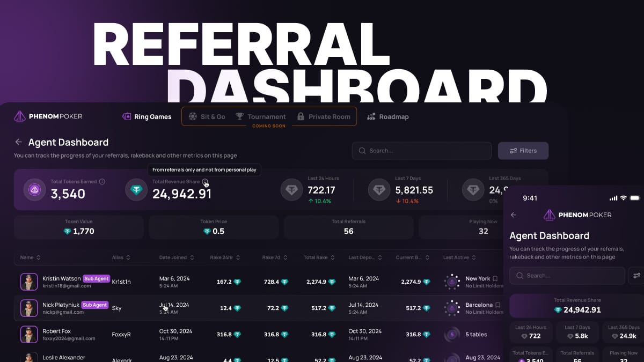644x362 pixels.
Task: Click the Sub Agent badge on Nick Pletyniuk
Action: coord(94,305)
